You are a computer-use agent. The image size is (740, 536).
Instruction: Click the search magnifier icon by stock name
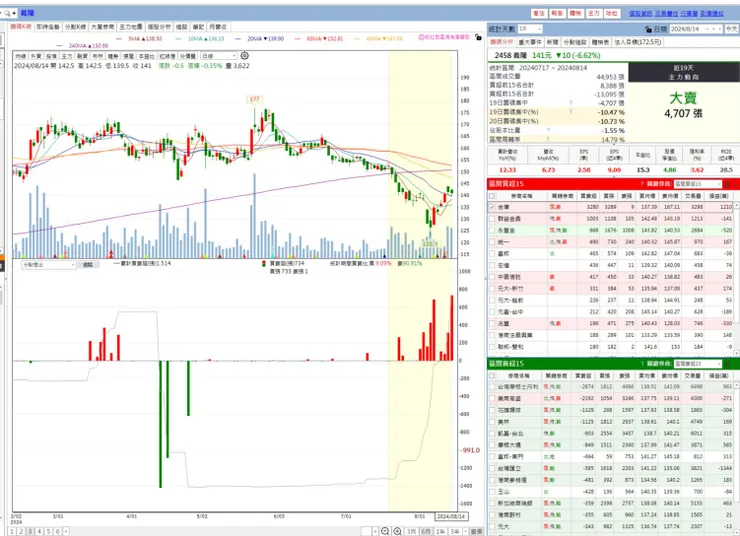point(7,13)
